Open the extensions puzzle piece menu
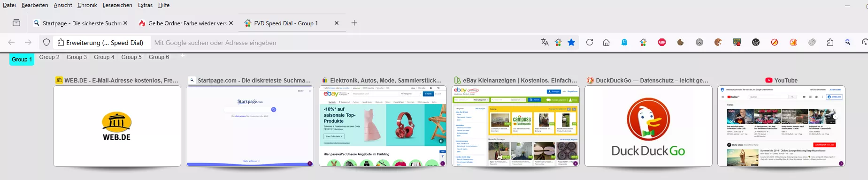The width and height of the screenshot is (868, 180). 830,43
